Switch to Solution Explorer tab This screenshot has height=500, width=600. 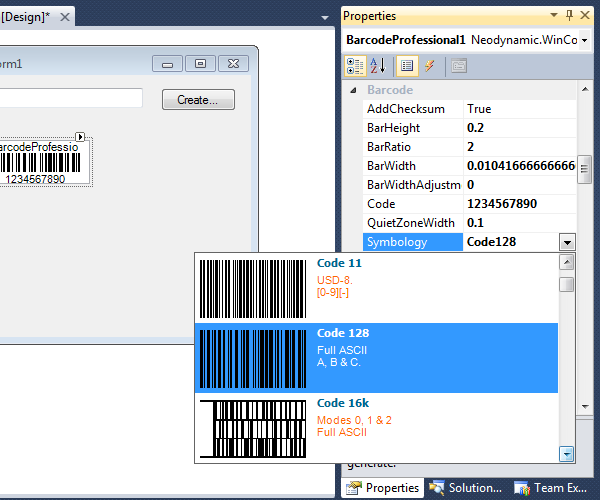(x=465, y=488)
